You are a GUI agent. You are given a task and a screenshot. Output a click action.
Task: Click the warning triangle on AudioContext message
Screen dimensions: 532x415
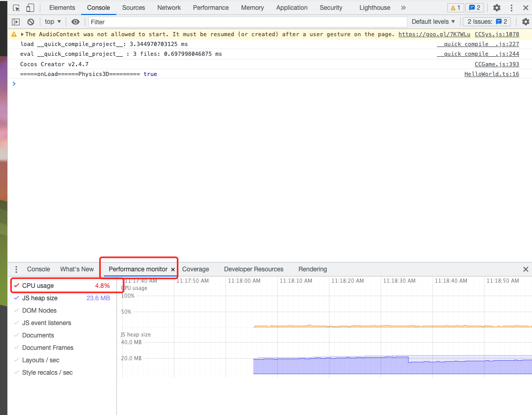pyautogui.click(x=14, y=34)
